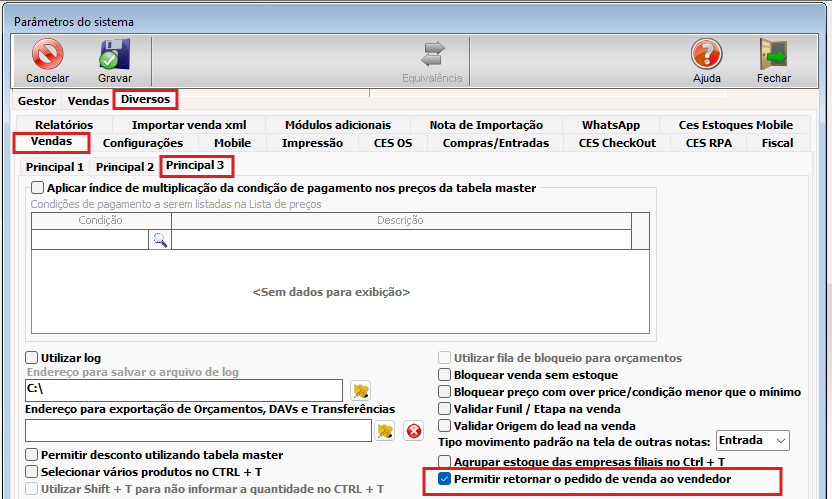The width and height of the screenshot is (832, 499).
Task: Clear export address with red X icon
Action: [x=413, y=431]
